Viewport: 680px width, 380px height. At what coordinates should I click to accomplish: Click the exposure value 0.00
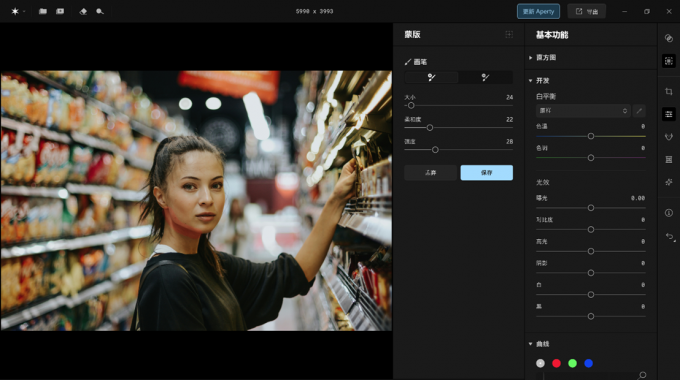tap(638, 198)
